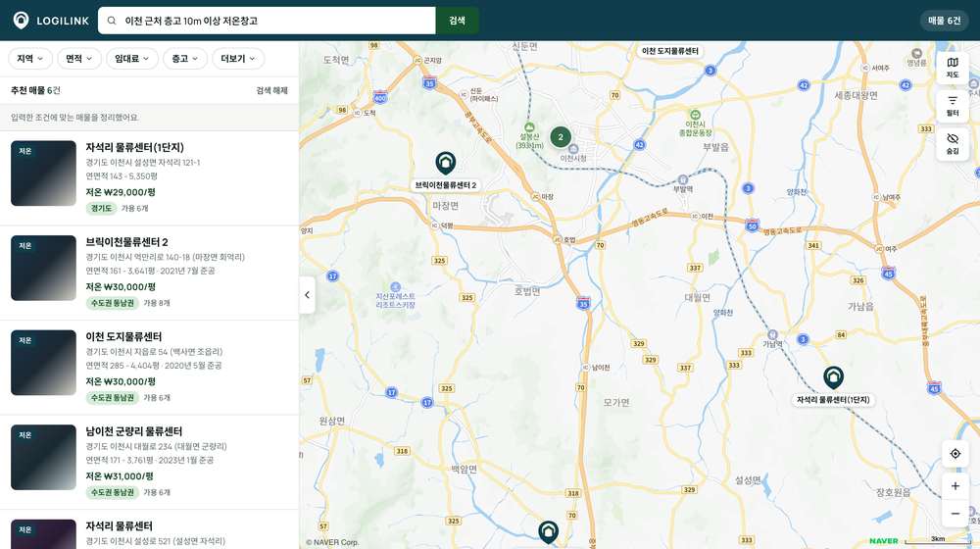Click thumbnail of 이천 도지물류센터 listing
The height and width of the screenshot is (549, 980).
click(44, 363)
